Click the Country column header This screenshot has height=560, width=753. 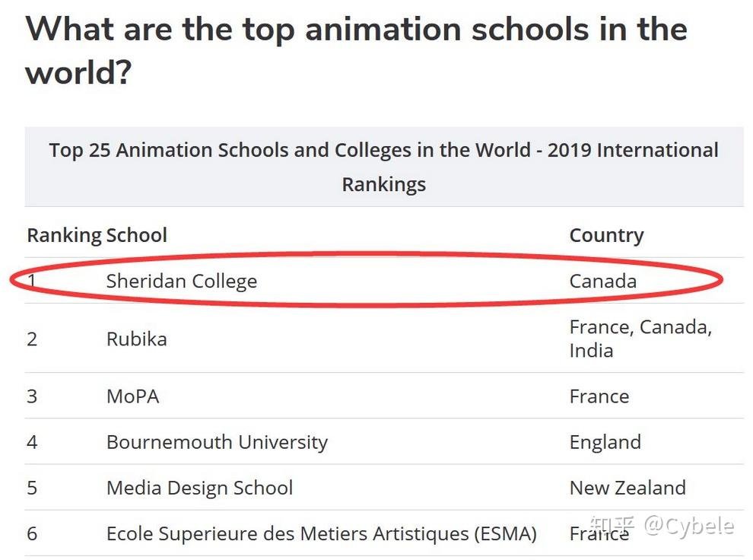tap(606, 235)
